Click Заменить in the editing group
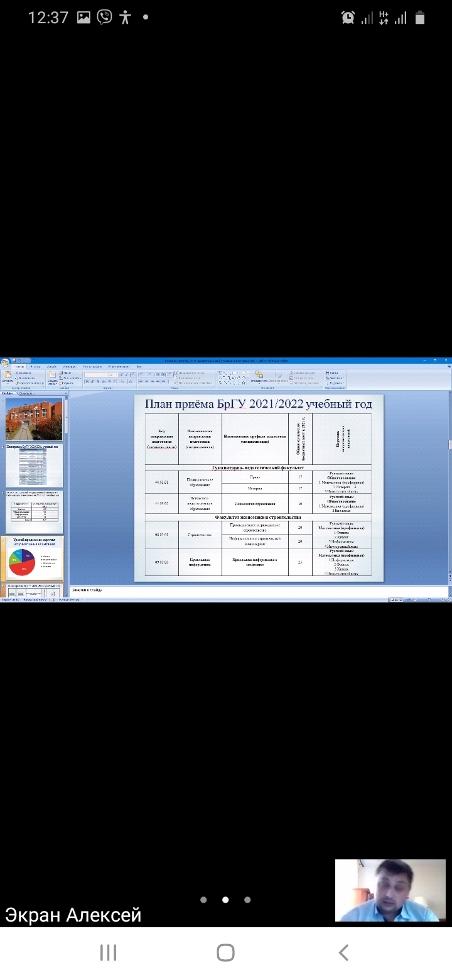 coord(335,378)
